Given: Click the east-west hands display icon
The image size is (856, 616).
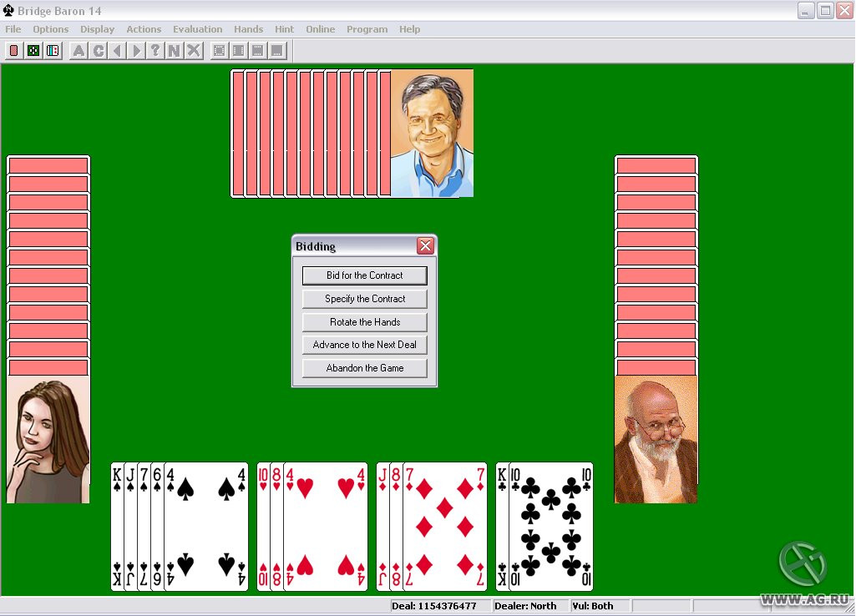Looking at the screenshot, I should (239, 51).
